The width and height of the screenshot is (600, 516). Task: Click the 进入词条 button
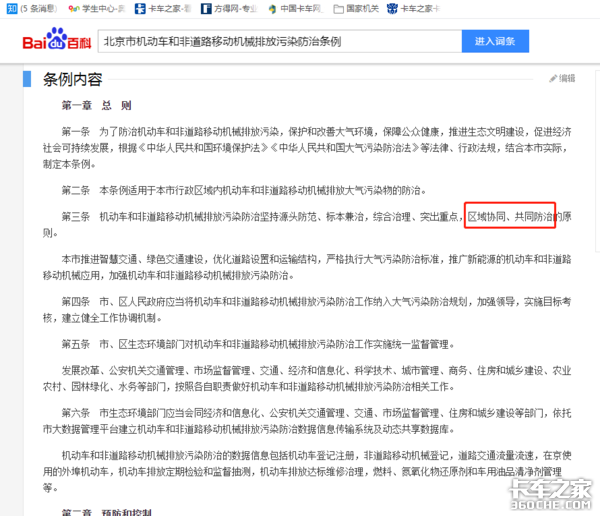tap(495, 41)
